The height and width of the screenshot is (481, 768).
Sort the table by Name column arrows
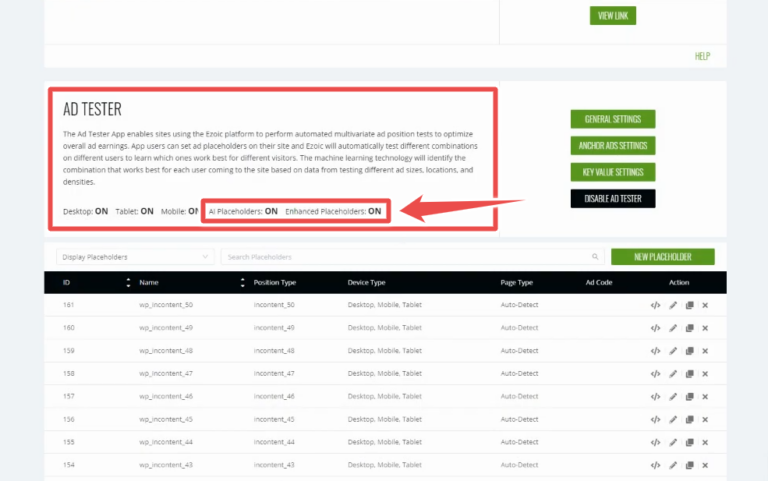pos(243,283)
